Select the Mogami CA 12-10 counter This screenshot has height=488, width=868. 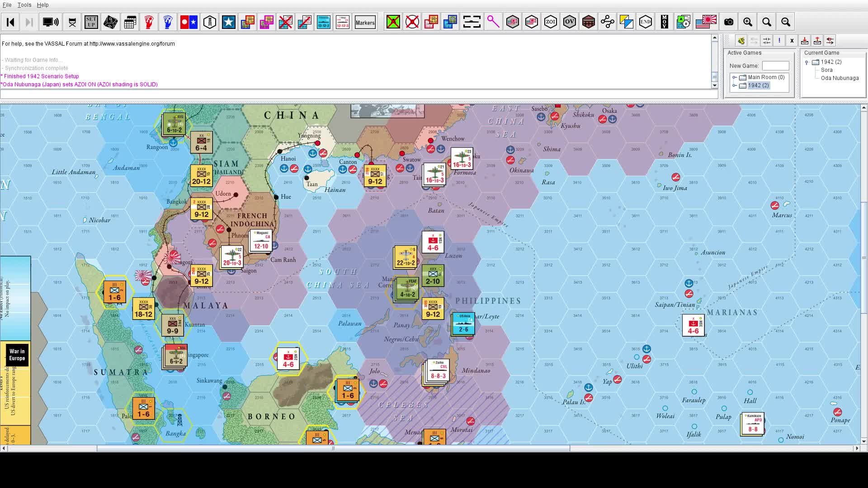pos(261,241)
